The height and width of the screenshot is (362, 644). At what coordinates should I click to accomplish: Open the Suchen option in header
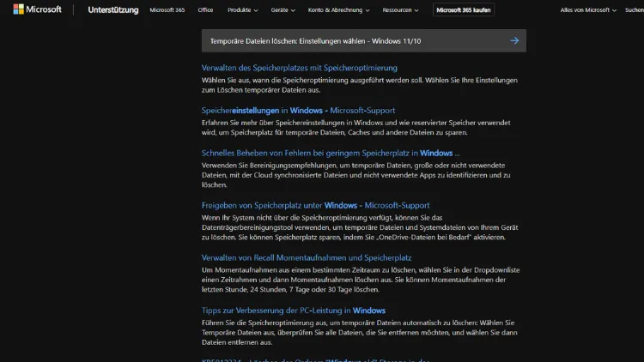tap(635, 9)
